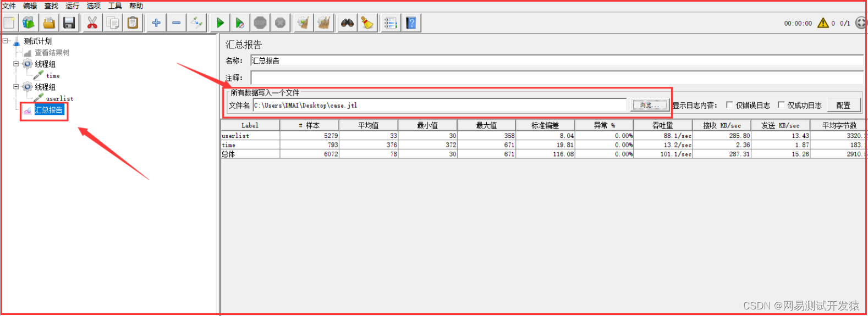Click the Reset Search broom icon

[x=367, y=23]
